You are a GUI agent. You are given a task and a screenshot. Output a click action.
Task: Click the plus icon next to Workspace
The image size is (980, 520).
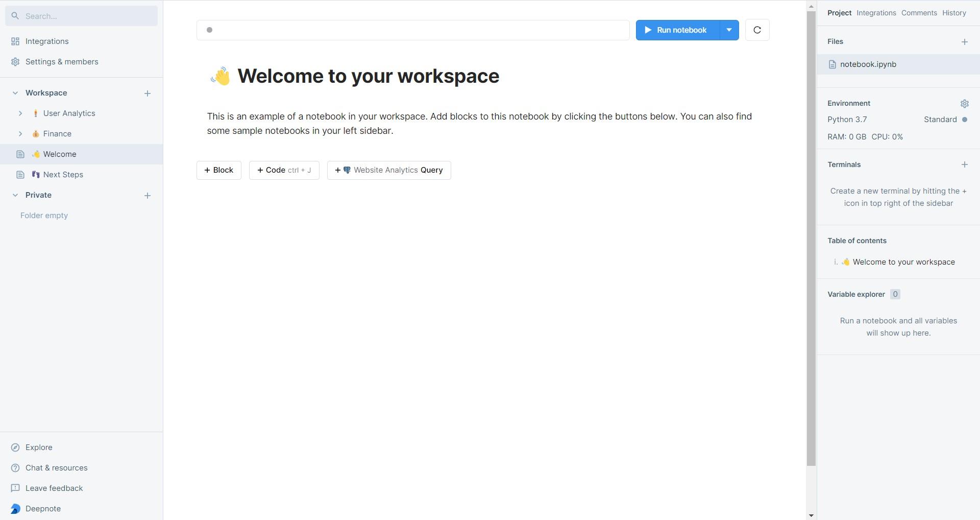click(x=148, y=93)
